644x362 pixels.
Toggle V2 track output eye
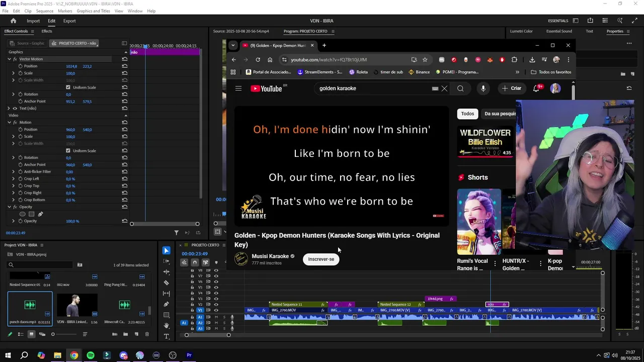(x=216, y=305)
